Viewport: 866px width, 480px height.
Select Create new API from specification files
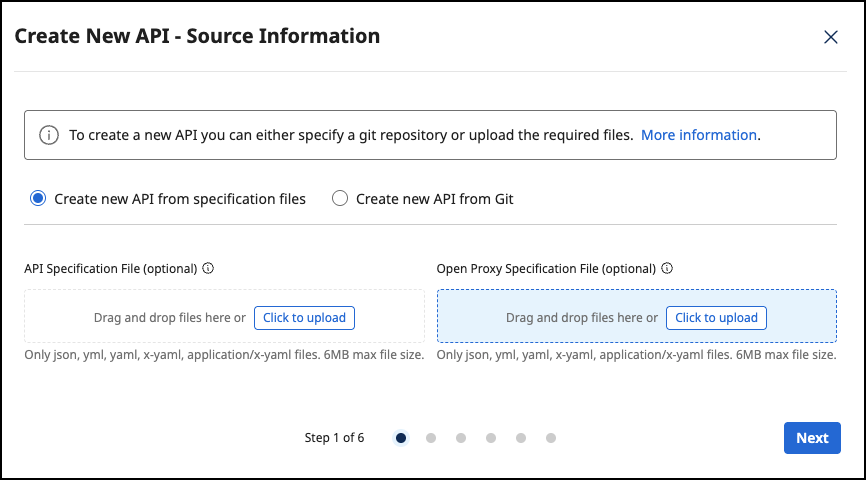click(x=39, y=199)
